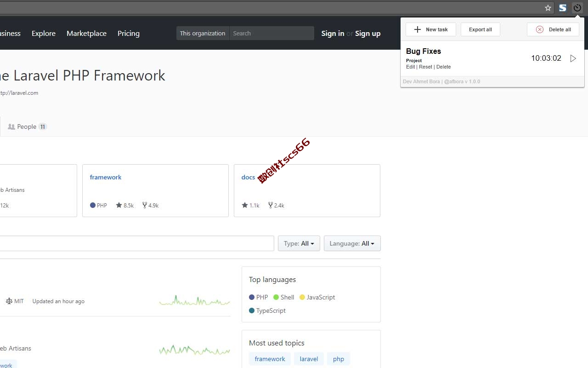This screenshot has width=588, height=368.
Task: Filter by JavaScript in Top languages
Action: point(317,297)
